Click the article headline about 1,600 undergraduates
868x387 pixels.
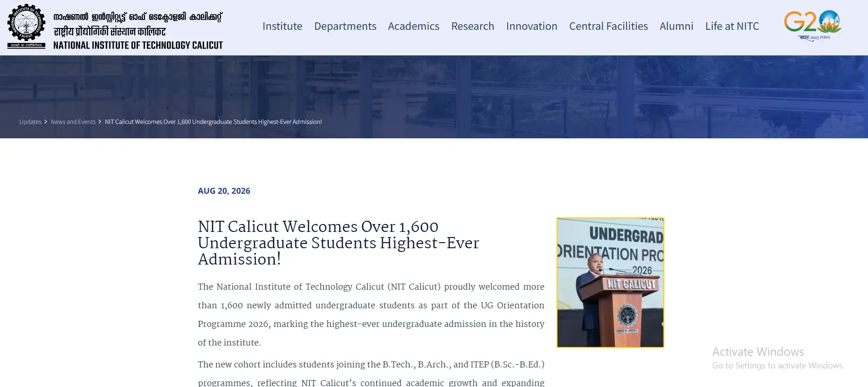tap(338, 243)
